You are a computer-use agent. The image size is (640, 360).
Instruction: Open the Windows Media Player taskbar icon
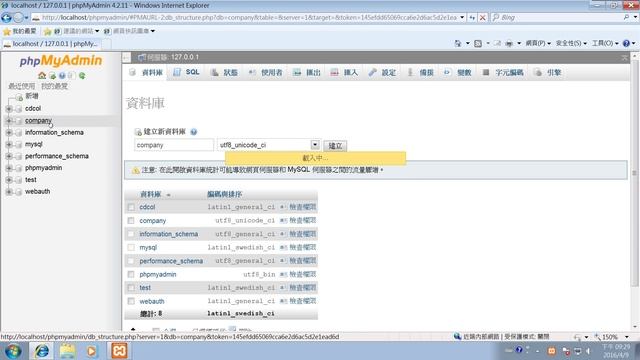[x=92, y=351]
